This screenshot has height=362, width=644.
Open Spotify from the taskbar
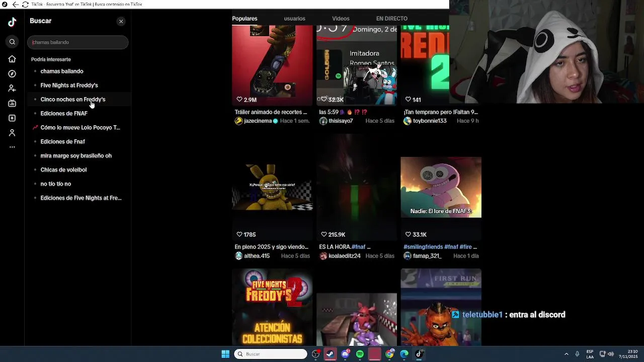click(360, 354)
